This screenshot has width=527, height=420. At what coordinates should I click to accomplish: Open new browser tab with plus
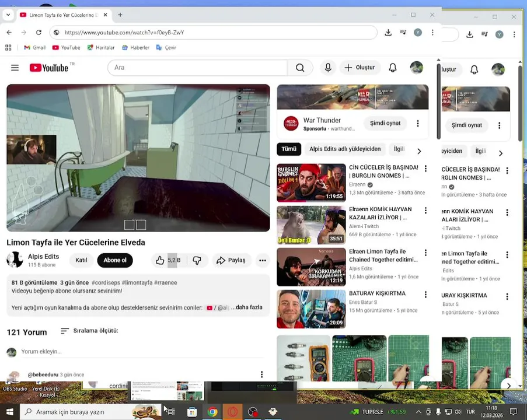[x=120, y=15]
